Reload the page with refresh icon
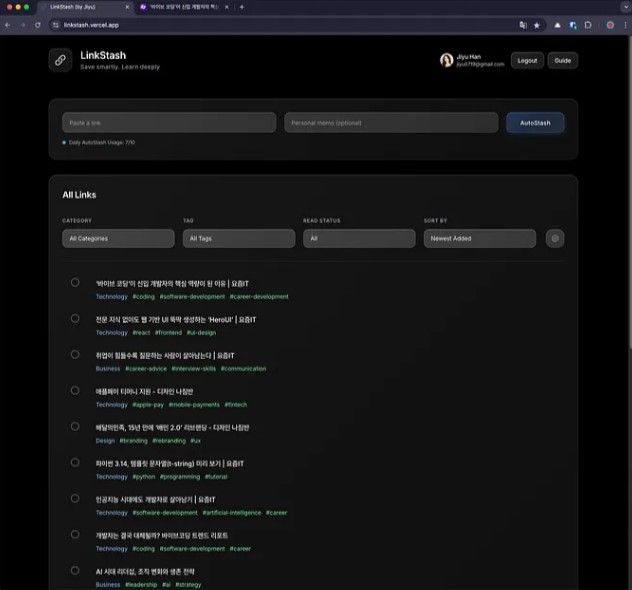 (x=37, y=25)
